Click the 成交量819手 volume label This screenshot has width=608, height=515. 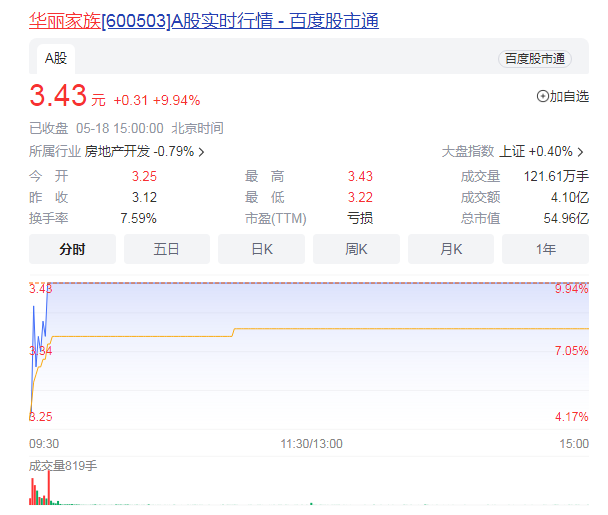click(63, 465)
